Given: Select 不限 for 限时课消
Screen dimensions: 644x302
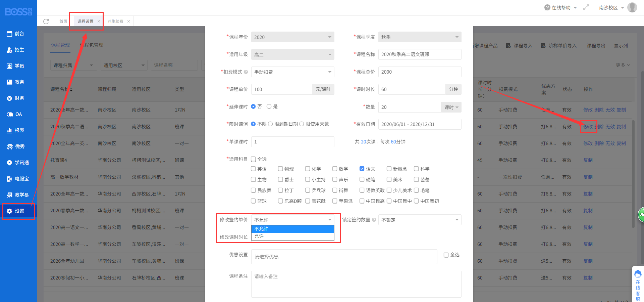Looking at the screenshot, I should (x=253, y=124).
